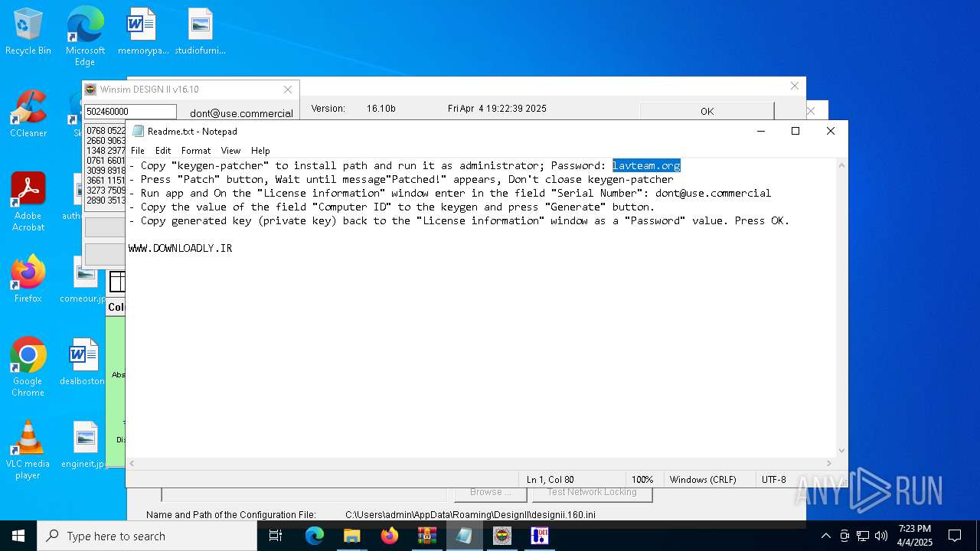Click the Windows Start button
The width and height of the screenshot is (980, 551).
pyautogui.click(x=18, y=536)
